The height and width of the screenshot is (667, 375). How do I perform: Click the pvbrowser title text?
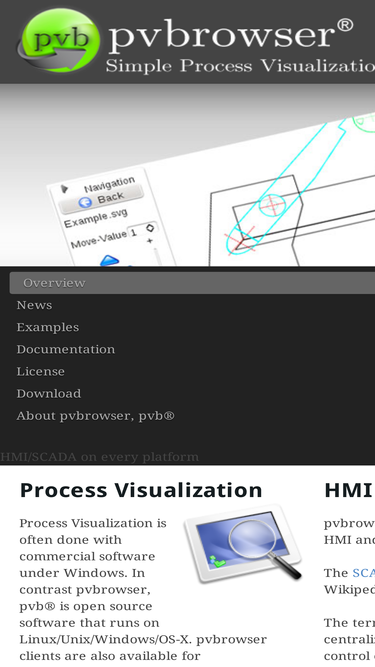point(231,36)
